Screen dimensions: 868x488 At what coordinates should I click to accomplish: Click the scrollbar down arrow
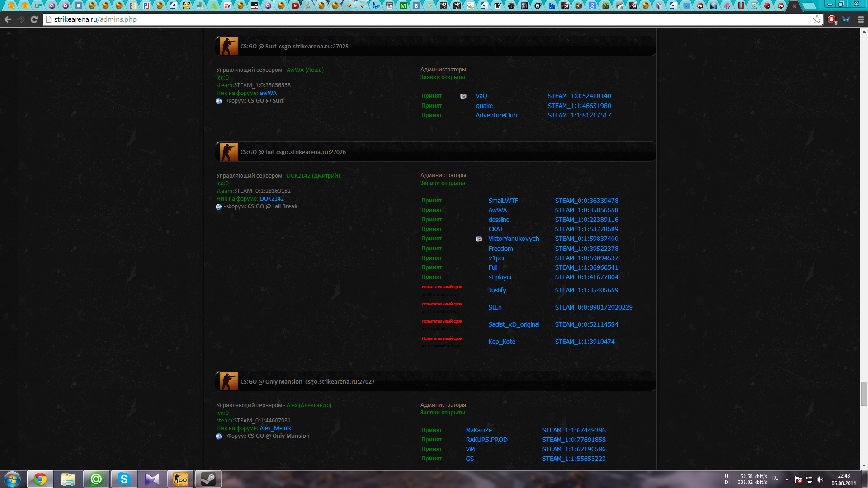(864, 466)
